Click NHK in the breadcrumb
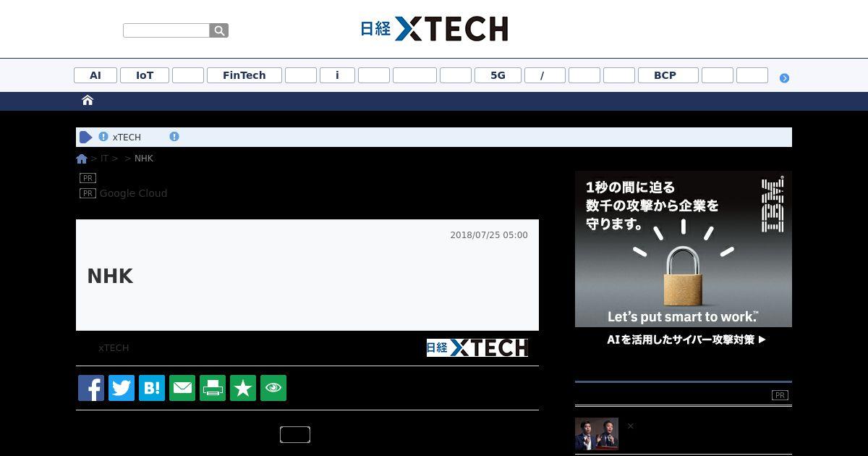The width and height of the screenshot is (868, 456). point(144,159)
